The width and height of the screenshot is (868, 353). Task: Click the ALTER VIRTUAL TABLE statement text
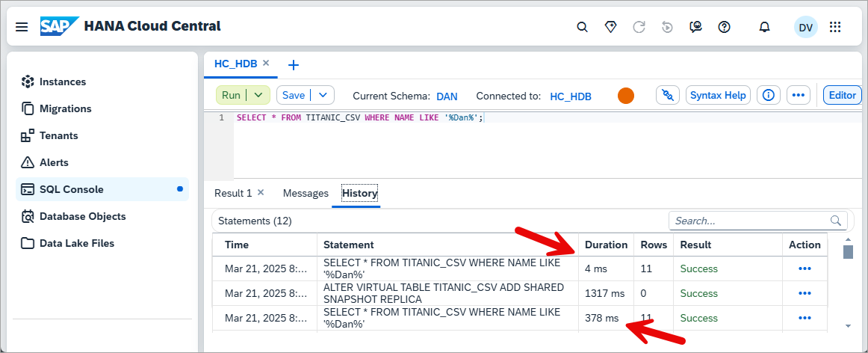(x=444, y=293)
